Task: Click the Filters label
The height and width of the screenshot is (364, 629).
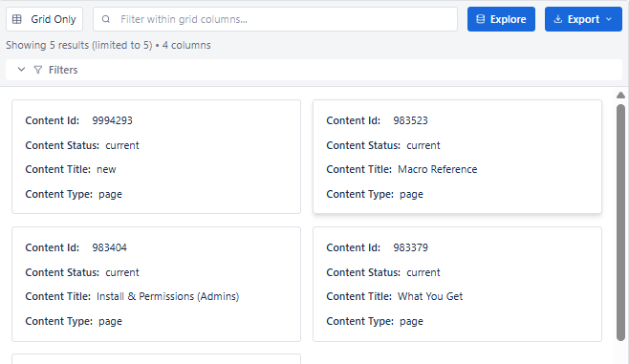Action: pos(63,70)
